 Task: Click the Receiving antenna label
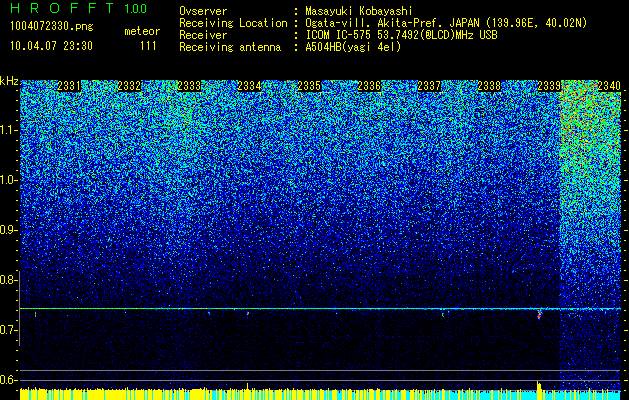click(230, 47)
